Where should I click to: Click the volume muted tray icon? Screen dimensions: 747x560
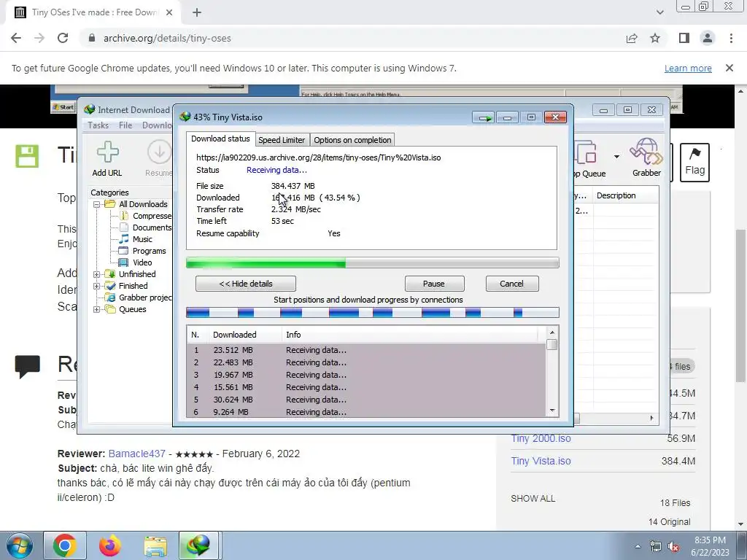click(x=673, y=547)
